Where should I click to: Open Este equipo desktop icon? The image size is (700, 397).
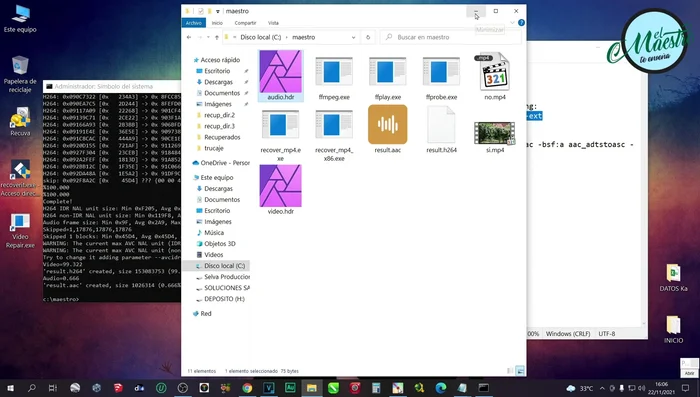point(20,19)
